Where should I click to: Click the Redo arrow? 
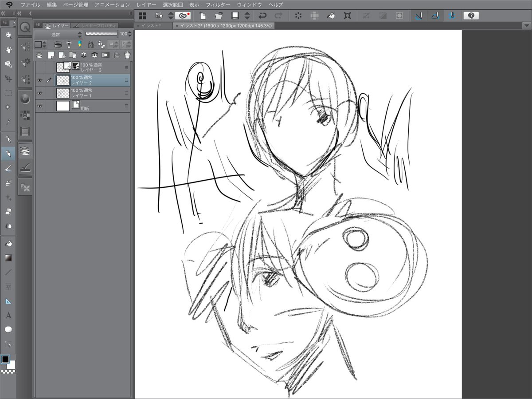point(278,16)
